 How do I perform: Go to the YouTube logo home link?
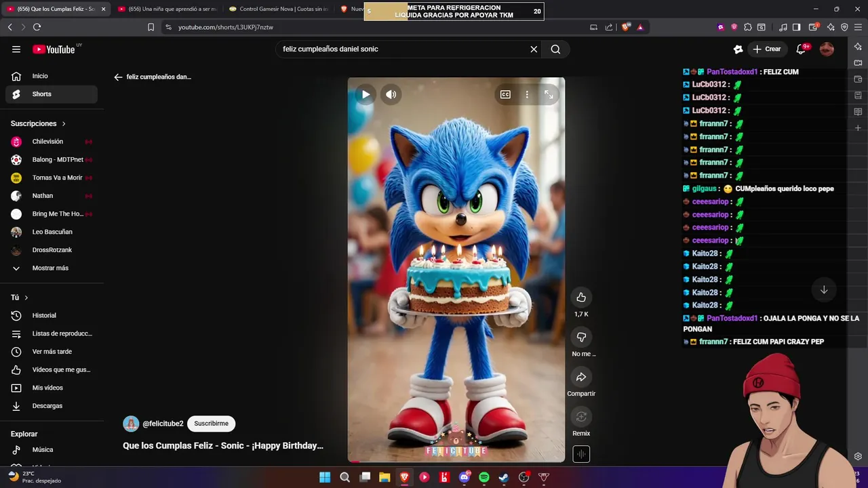tap(54, 49)
